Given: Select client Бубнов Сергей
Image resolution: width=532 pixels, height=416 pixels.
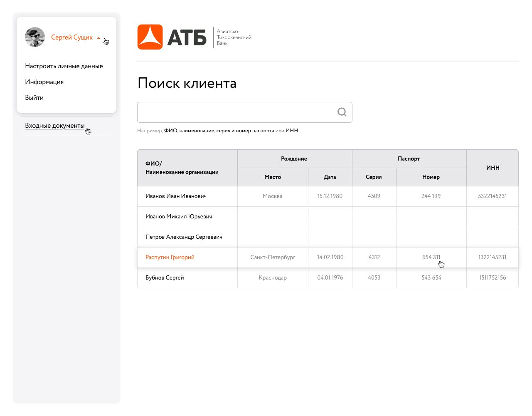Looking at the screenshot, I should pyautogui.click(x=165, y=277).
